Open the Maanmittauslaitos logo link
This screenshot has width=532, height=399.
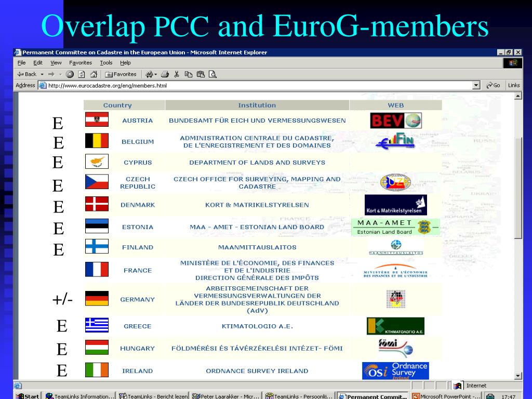click(x=395, y=247)
